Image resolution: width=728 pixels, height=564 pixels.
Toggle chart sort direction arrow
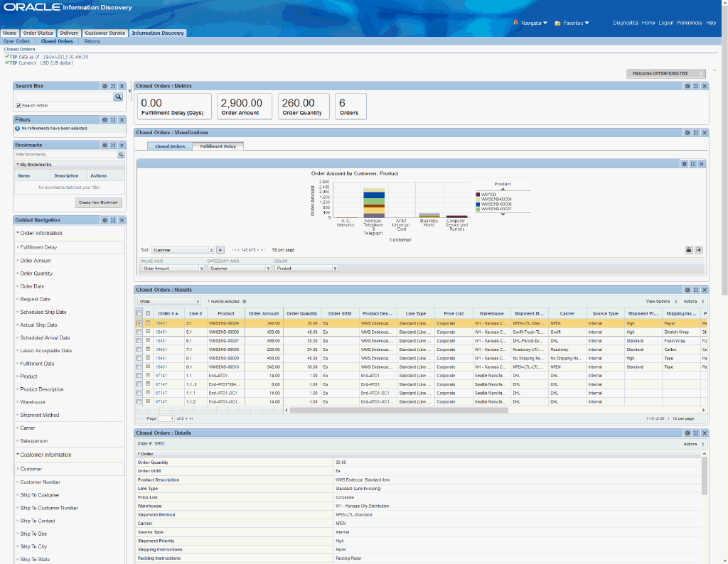[x=220, y=250]
